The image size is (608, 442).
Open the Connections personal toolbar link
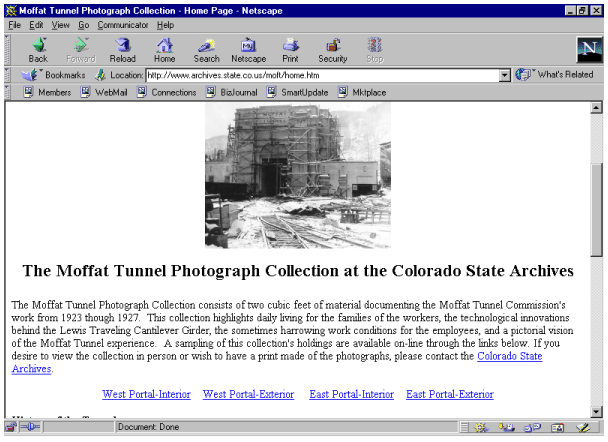(167, 92)
